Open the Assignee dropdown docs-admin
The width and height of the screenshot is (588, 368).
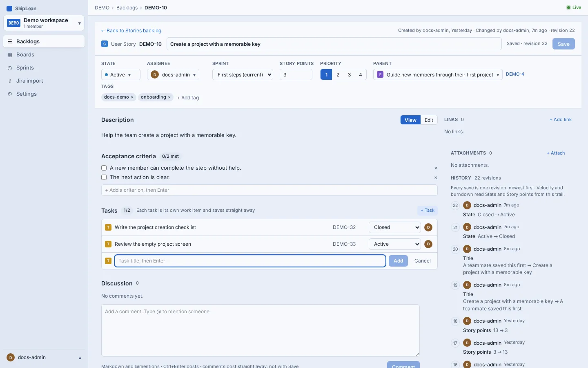click(173, 74)
